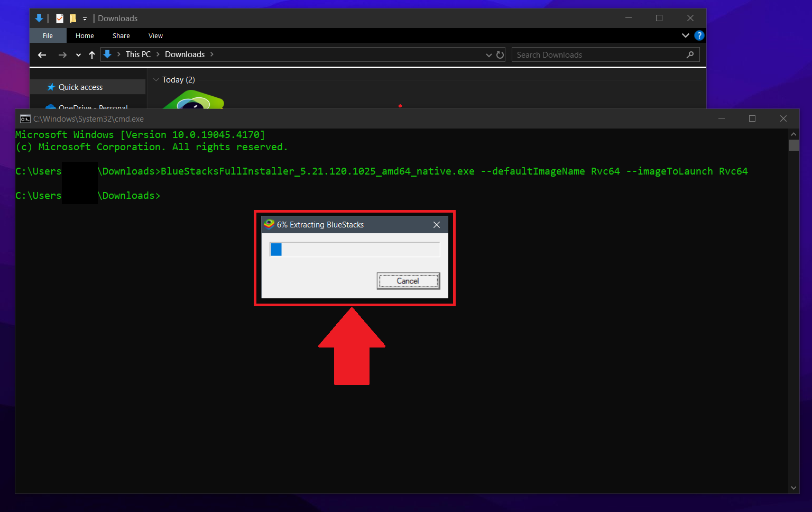Click the magnifier icon in the search box

click(x=690, y=54)
